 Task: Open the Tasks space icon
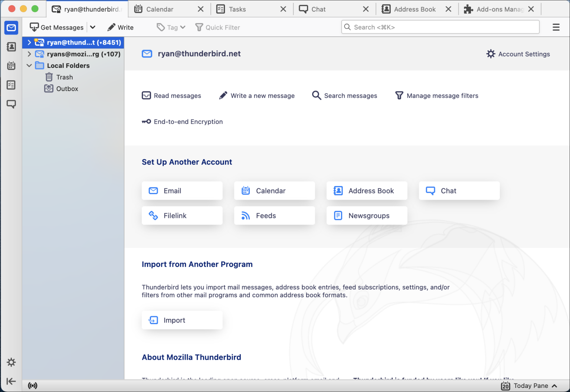pos(11,85)
